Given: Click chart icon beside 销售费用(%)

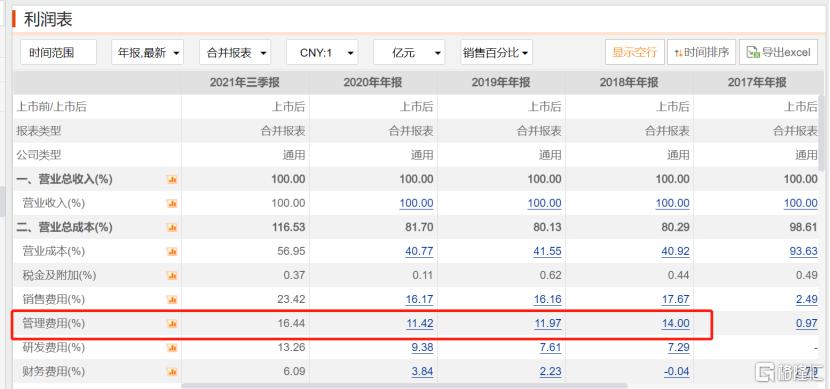Looking at the screenshot, I should [x=172, y=300].
